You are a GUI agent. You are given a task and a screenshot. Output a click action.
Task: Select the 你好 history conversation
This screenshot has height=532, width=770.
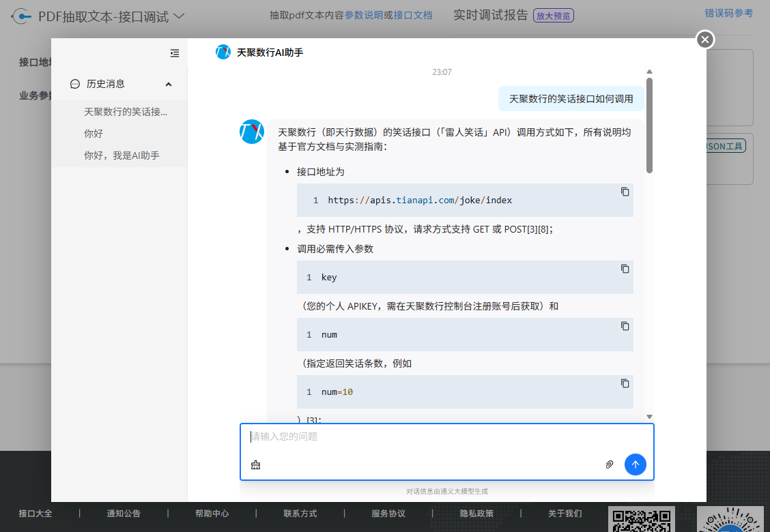(x=94, y=134)
